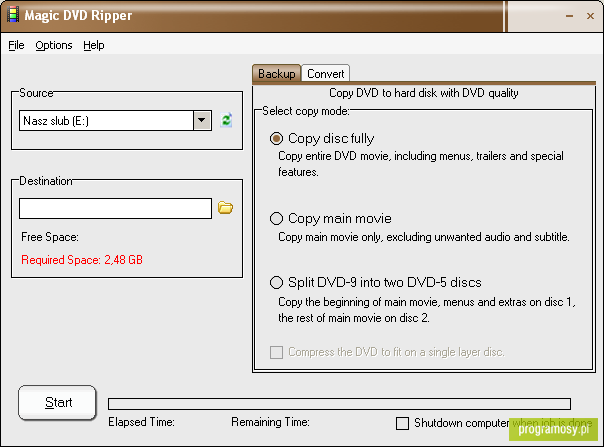Open the File menu
Viewport: 604px width, 447px height.
coord(16,45)
